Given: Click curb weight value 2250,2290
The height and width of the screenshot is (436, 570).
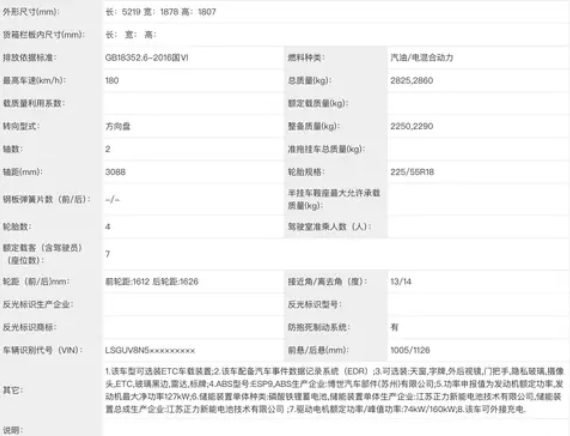Looking at the screenshot, I should click(412, 126).
